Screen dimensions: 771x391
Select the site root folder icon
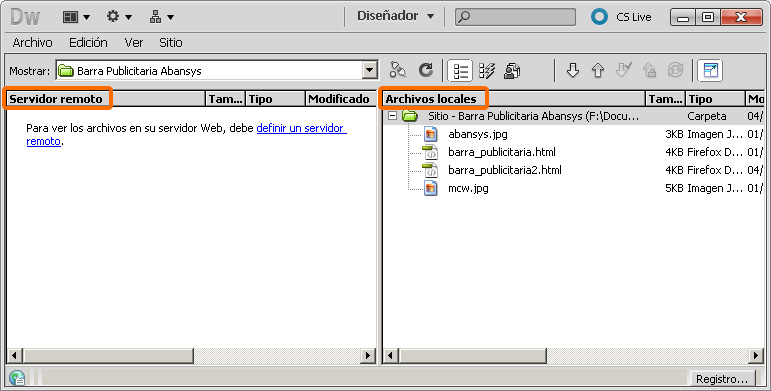point(410,116)
